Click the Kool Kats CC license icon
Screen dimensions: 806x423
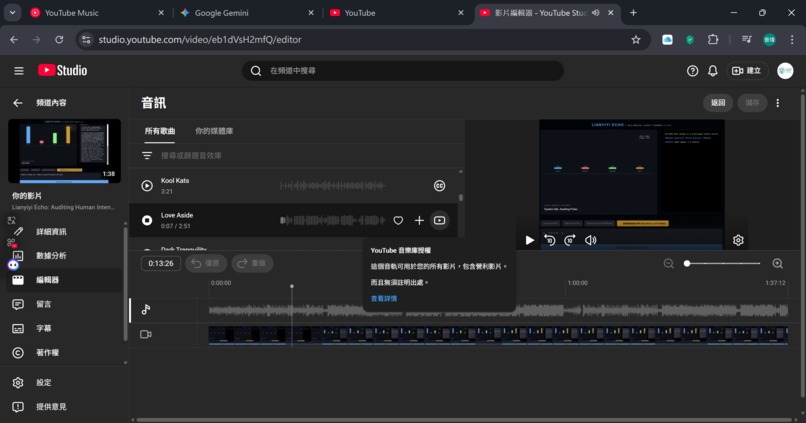(439, 186)
